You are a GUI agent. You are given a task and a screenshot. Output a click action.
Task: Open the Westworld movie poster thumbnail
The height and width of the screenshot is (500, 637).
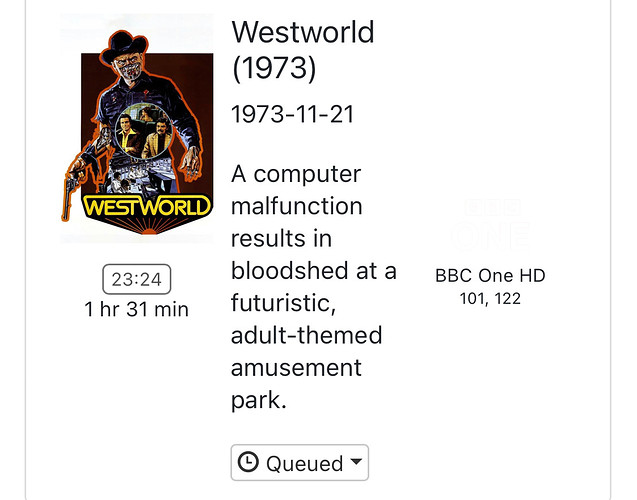point(137,128)
